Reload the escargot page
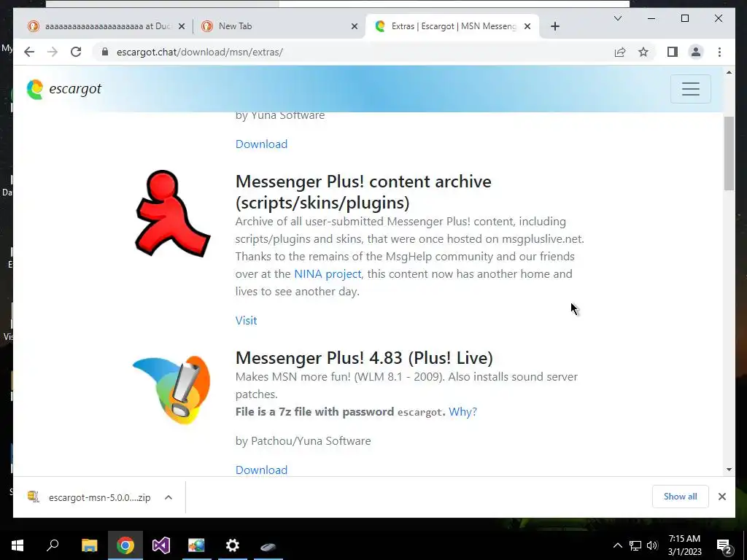 pos(76,52)
